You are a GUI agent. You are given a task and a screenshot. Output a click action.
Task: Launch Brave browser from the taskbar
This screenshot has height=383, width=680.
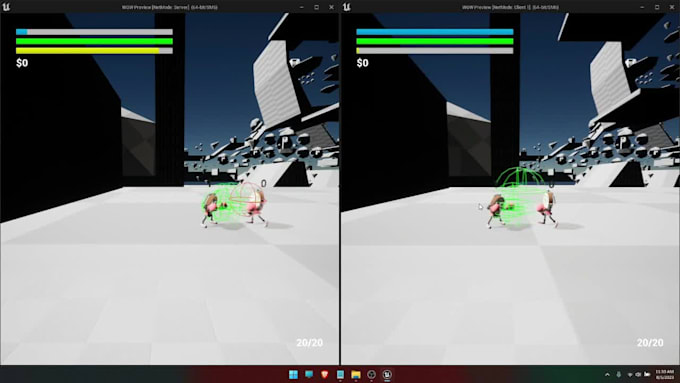pyautogui.click(x=325, y=374)
